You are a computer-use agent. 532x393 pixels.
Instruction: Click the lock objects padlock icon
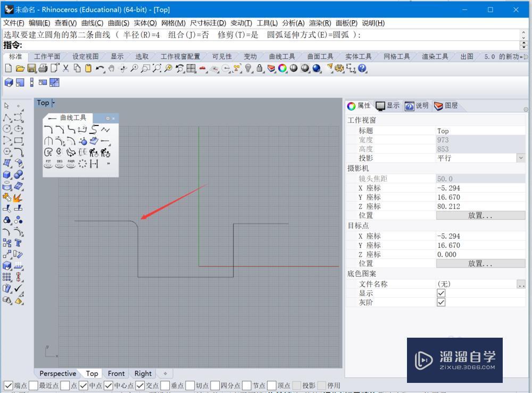(x=260, y=69)
